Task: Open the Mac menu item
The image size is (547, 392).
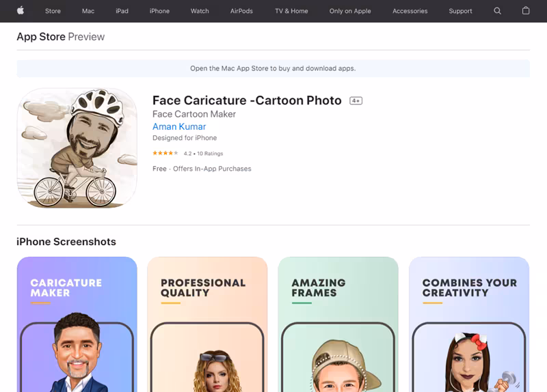Action: click(88, 11)
